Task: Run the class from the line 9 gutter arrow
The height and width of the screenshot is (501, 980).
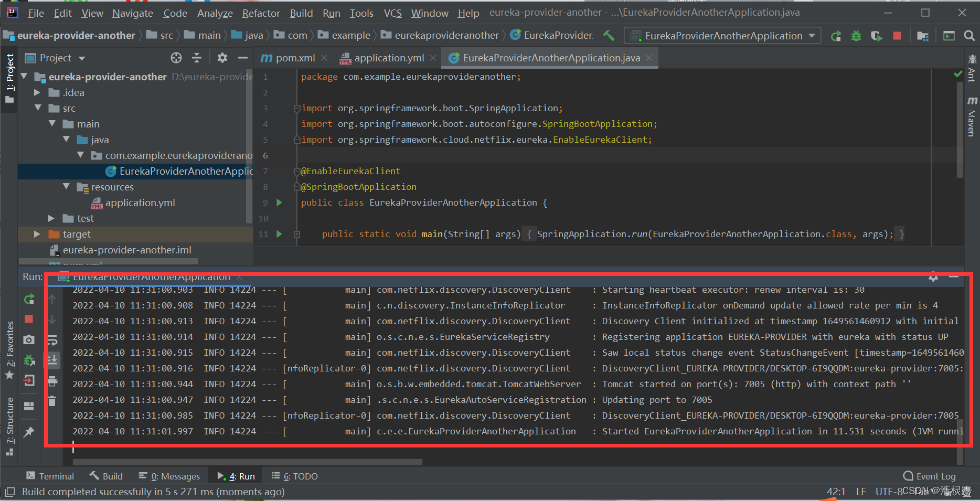Action: pyautogui.click(x=279, y=202)
